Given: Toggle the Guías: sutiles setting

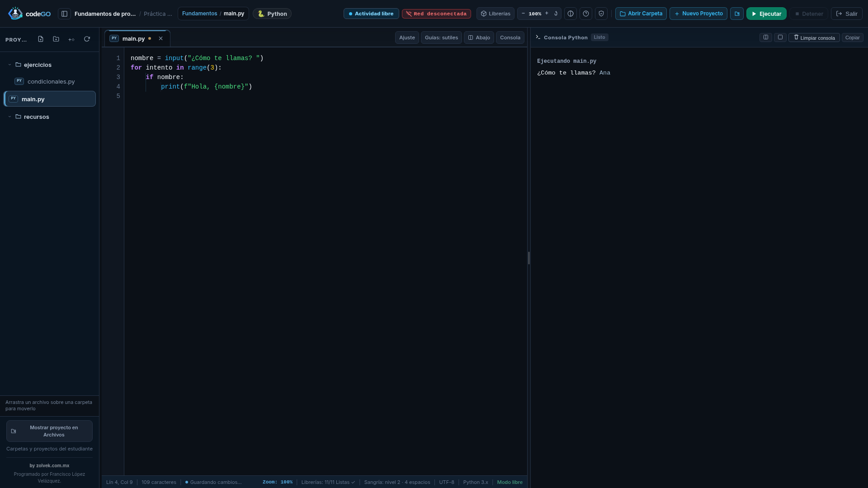Looking at the screenshot, I should pos(441,38).
